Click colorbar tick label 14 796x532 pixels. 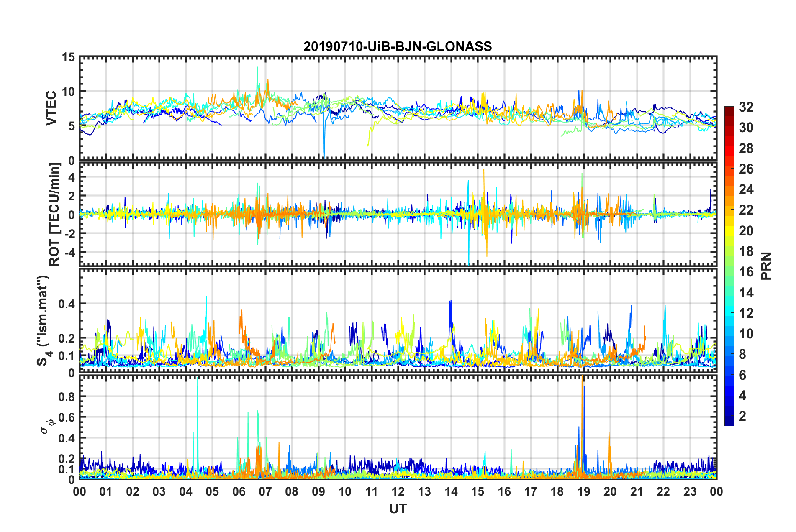click(746, 293)
